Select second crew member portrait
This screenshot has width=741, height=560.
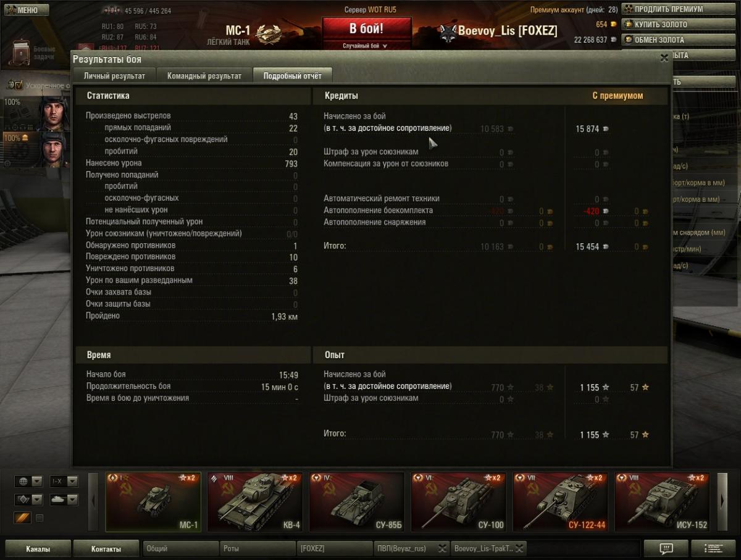pyautogui.click(x=54, y=149)
